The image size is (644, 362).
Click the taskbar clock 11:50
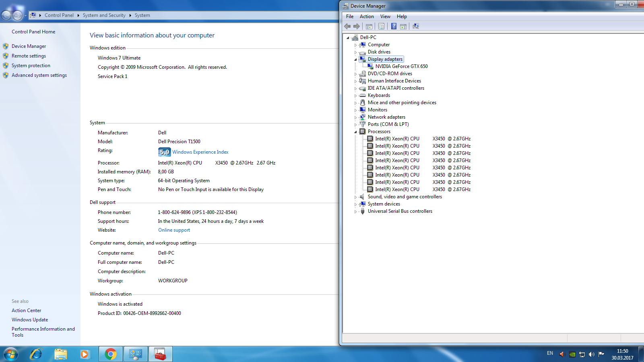(622, 351)
